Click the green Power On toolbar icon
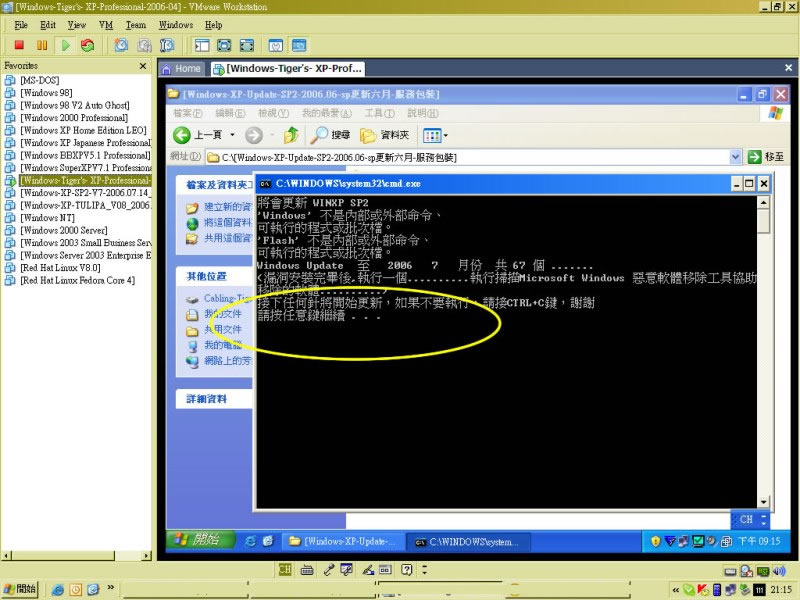Viewport: 800px width, 600px height. (x=65, y=45)
